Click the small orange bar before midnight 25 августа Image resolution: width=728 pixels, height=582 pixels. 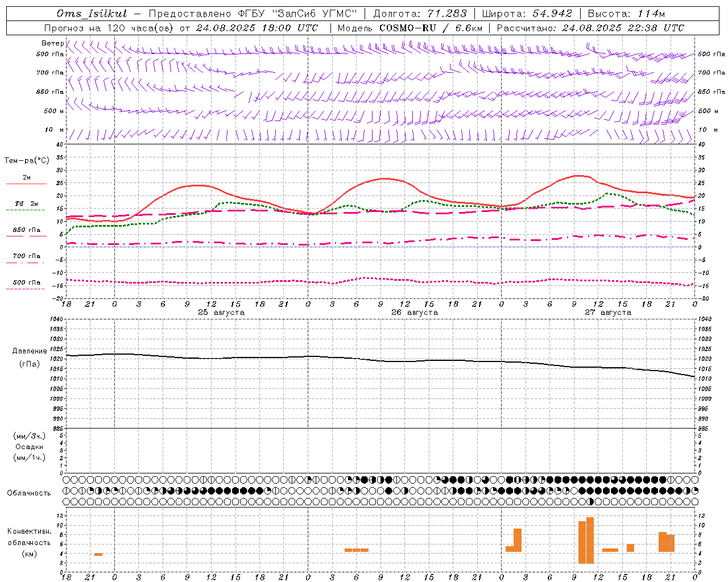[x=98, y=554]
